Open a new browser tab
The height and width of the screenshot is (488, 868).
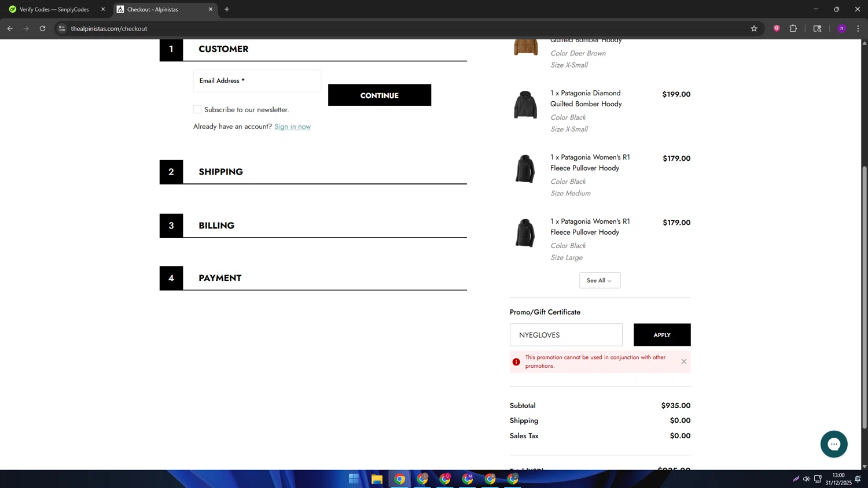pyautogui.click(x=227, y=9)
